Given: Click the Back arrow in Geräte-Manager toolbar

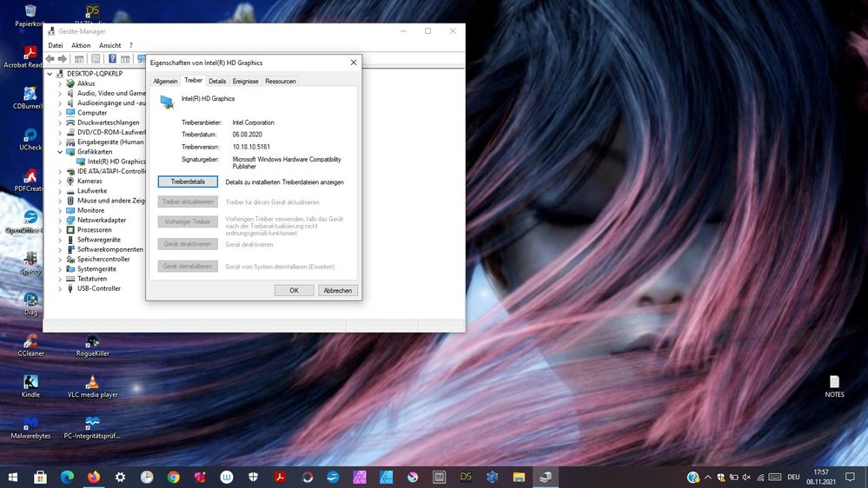Looking at the screenshot, I should [x=50, y=59].
